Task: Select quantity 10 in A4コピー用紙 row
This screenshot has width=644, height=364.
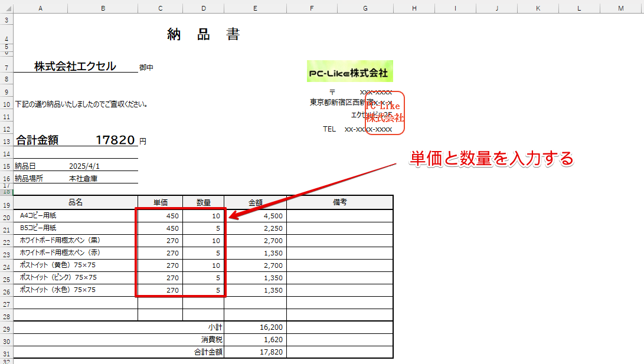Action: click(x=203, y=216)
